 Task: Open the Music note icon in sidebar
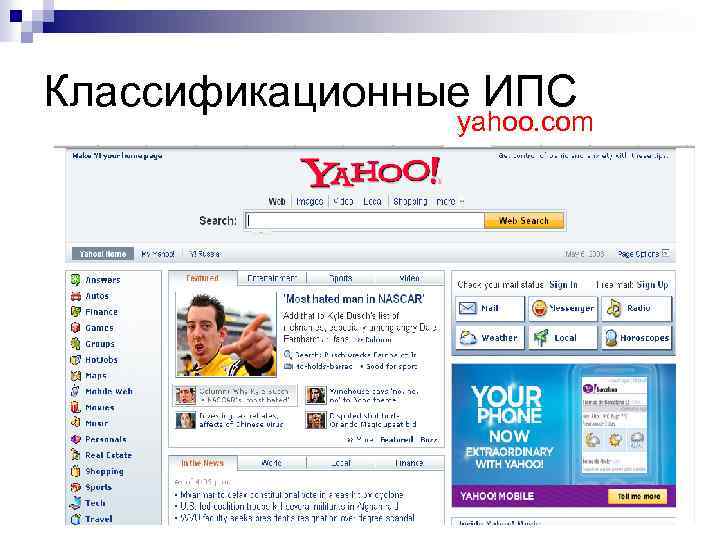click(75, 423)
